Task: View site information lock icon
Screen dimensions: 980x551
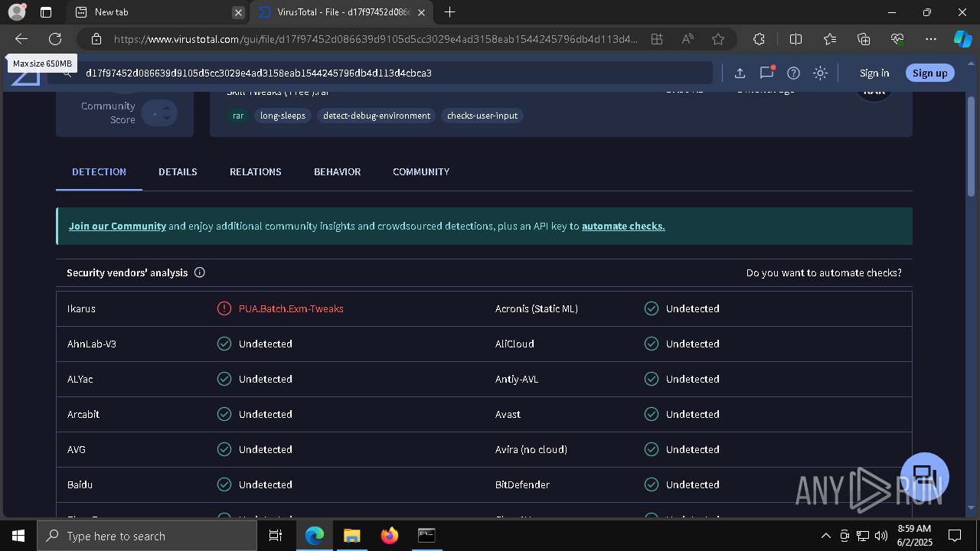Action: pos(96,39)
